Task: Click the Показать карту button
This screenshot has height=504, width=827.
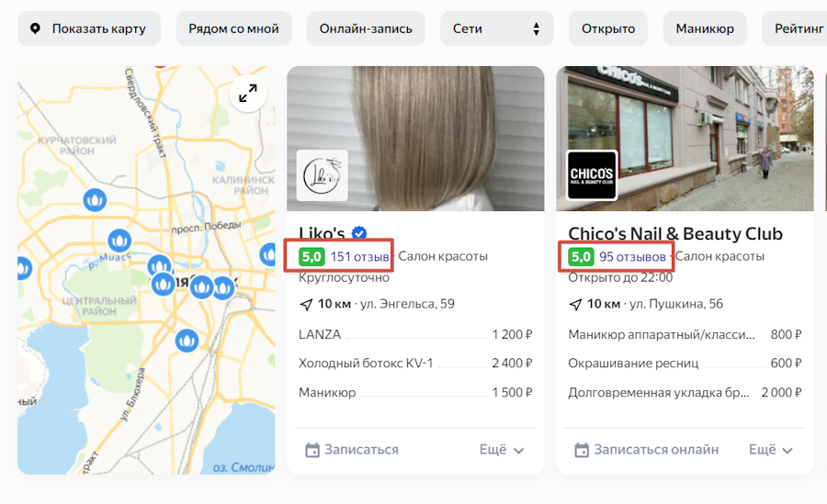Action: pos(88,28)
